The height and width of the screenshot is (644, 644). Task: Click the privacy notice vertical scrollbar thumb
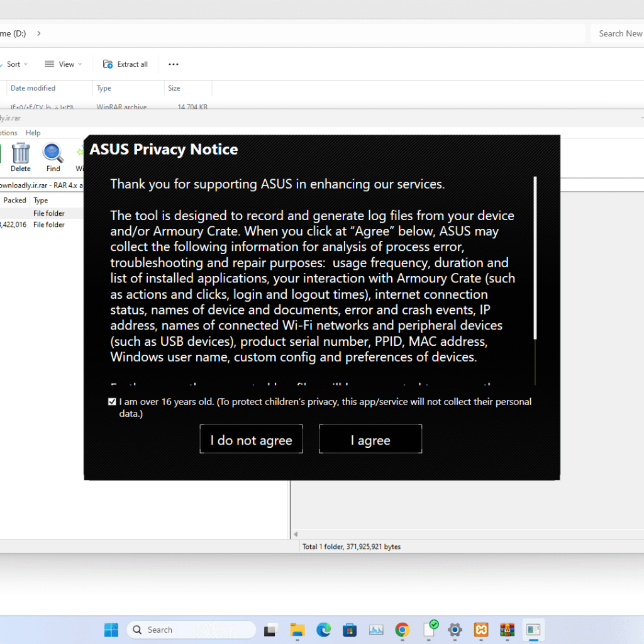(535, 258)
